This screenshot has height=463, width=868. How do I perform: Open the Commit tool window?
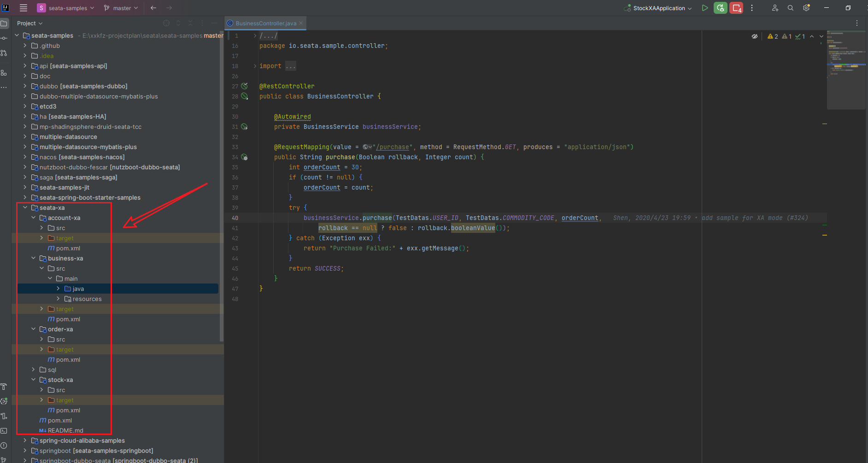pyautogui.click(x=4, y=38)
